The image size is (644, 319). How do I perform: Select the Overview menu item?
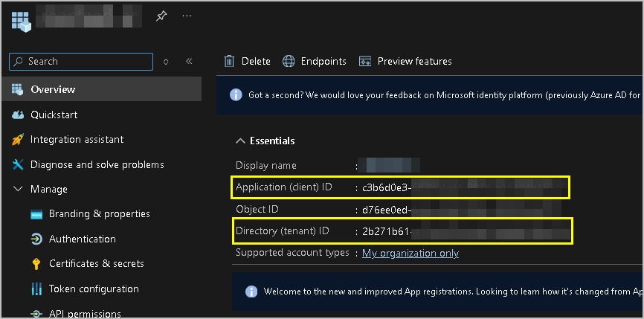coord(53,89)
